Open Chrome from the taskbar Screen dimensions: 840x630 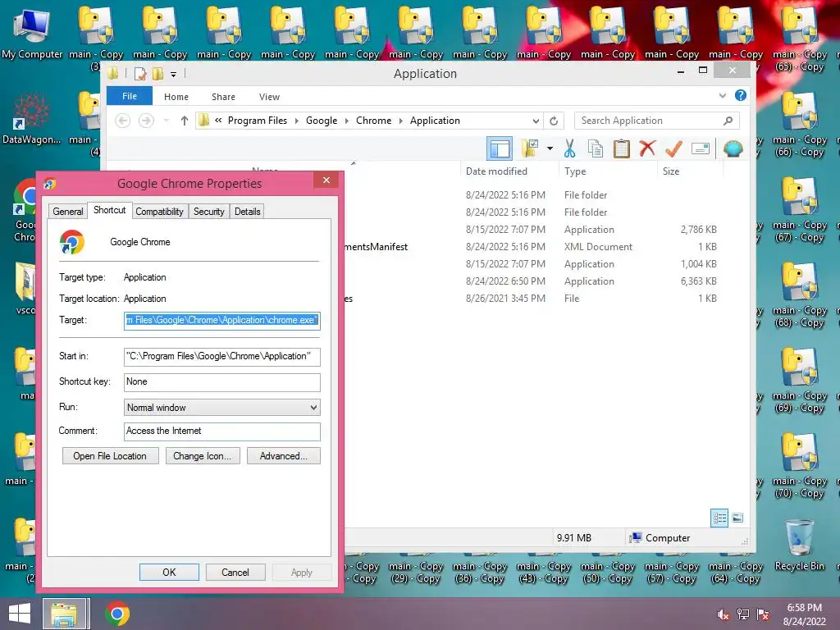click(117, 614)
